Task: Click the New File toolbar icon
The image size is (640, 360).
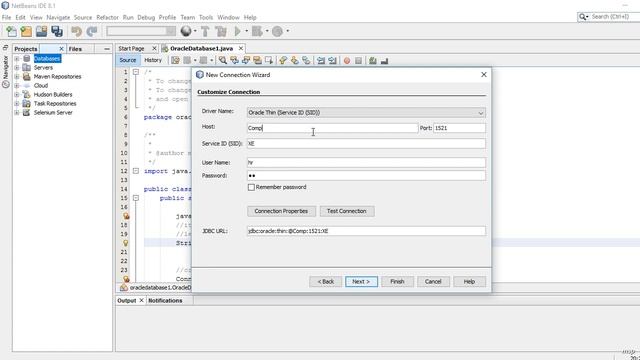Action: 11,31
